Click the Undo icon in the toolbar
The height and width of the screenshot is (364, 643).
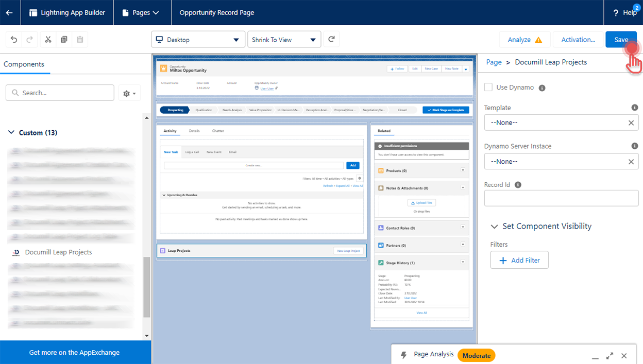point(14,39)
